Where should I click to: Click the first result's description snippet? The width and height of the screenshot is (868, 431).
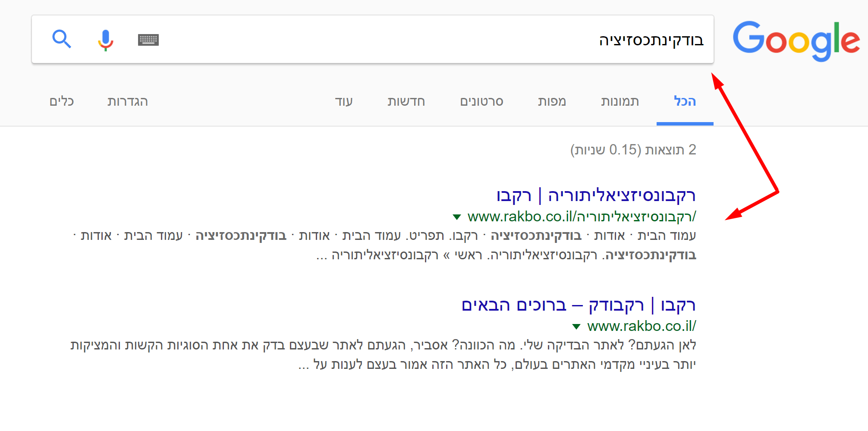click(384, 245)
